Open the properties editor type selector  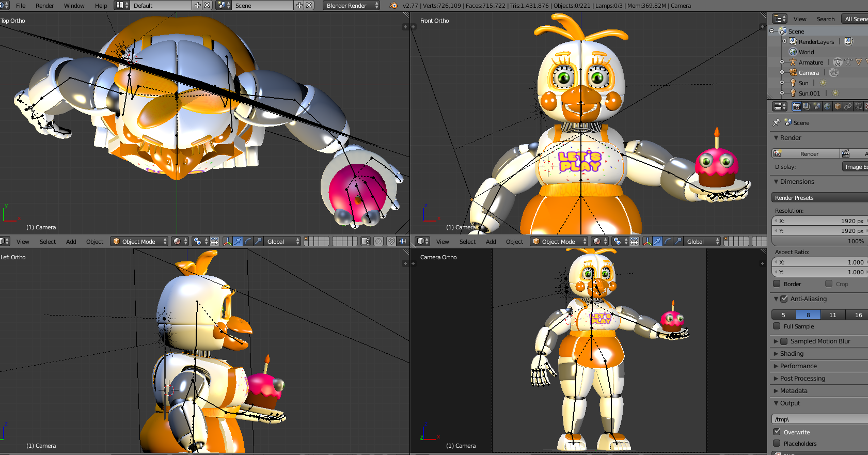[779, 106]
